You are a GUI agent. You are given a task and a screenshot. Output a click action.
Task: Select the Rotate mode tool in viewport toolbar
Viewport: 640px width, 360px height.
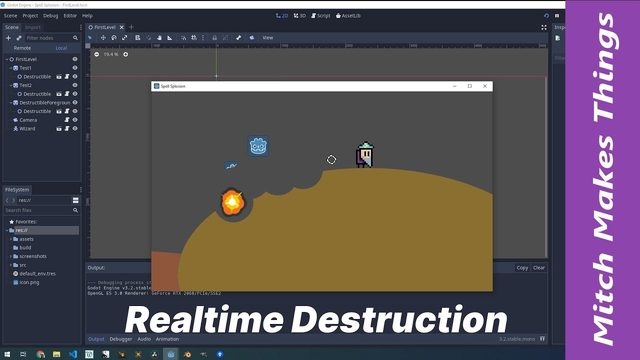point(114,38)
